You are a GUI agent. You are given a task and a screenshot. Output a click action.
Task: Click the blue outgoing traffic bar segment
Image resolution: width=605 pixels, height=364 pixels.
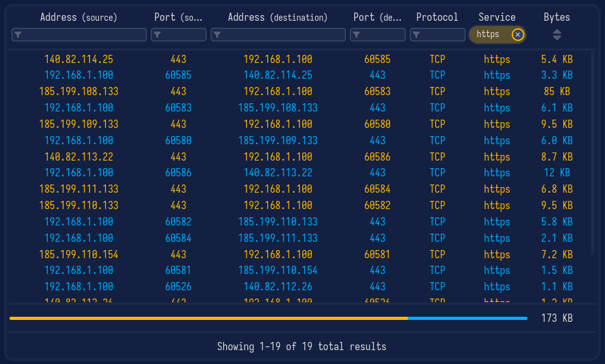point(468,319)
